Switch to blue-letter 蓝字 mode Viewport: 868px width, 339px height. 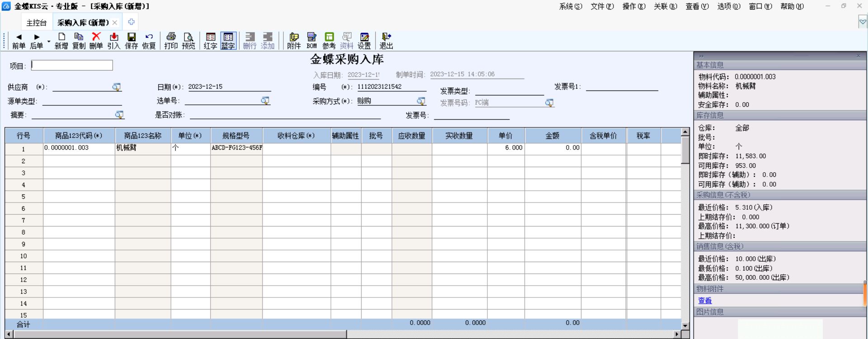pyautogui.click(x=228, y=41)
